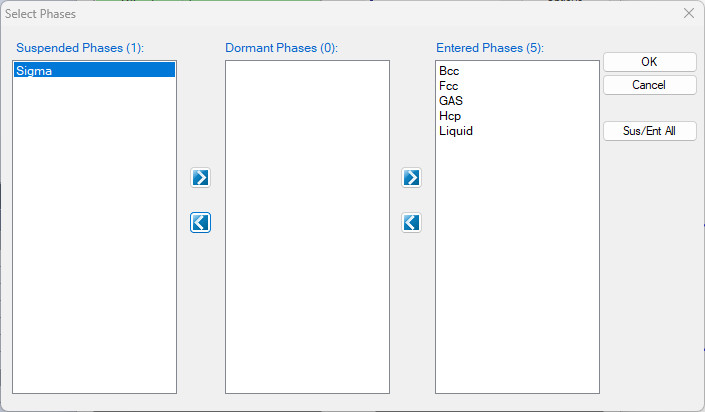Screen dimensions: 705x412
Task: Click right arrow between Suspended and Dormant lists
Action: 201,178
